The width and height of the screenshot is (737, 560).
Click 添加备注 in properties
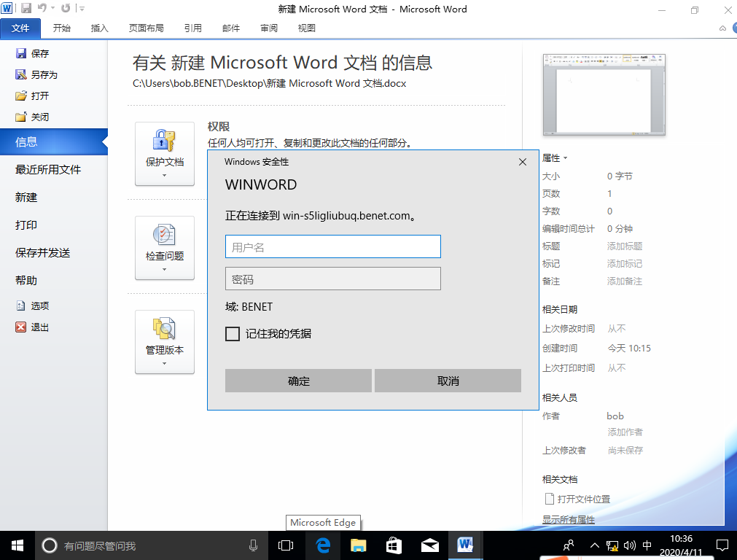[625, 281]
